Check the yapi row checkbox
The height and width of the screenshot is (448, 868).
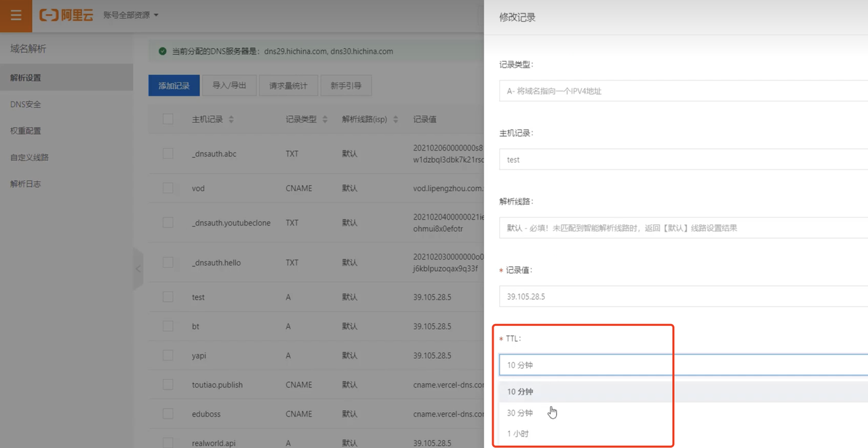[168, 355]
